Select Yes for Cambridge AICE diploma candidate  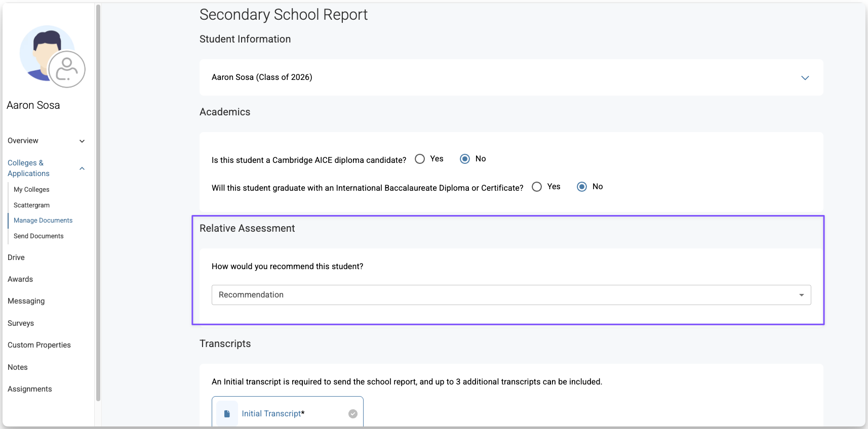[420, 159]
